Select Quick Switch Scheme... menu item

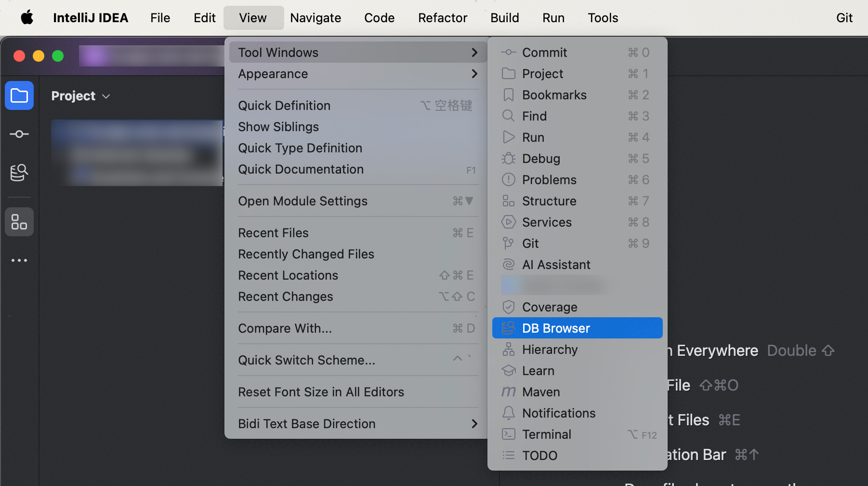[356, 360]
